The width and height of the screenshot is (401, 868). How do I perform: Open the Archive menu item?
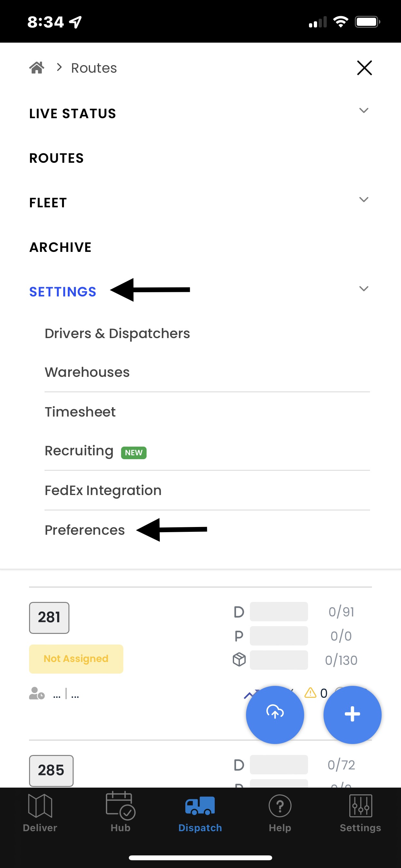(61, 247)
